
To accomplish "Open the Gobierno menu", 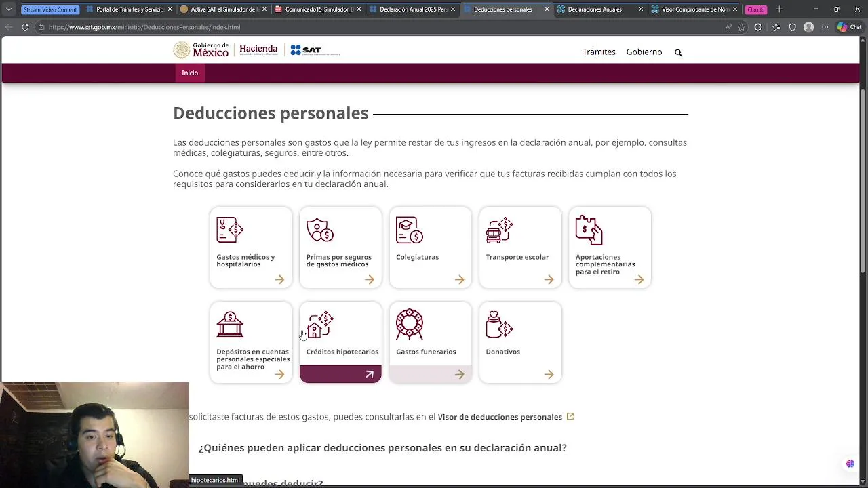I will [644, 52].
